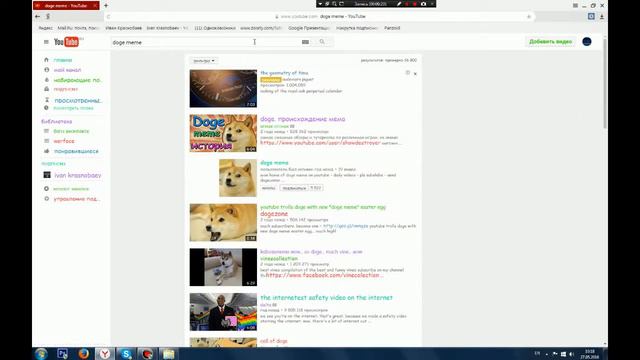Click the Watch Later clock icon
The height and width of the screenshot is (360, 640).
coord(46,108)
